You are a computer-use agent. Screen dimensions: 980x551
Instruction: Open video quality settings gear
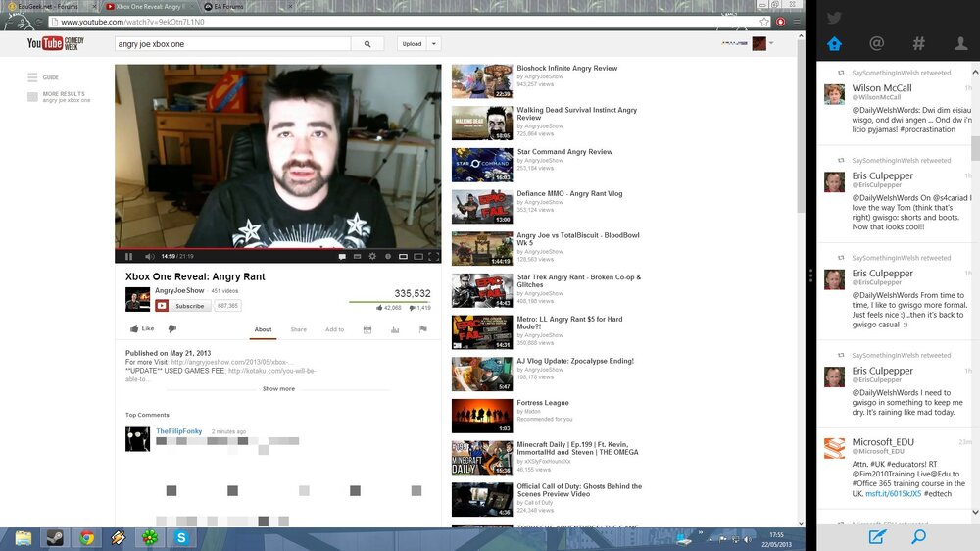click(372, 257)
